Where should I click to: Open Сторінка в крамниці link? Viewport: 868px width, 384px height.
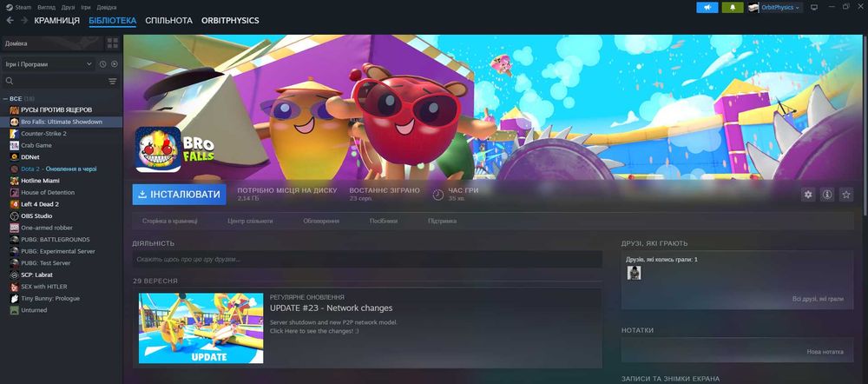[170, 221]
